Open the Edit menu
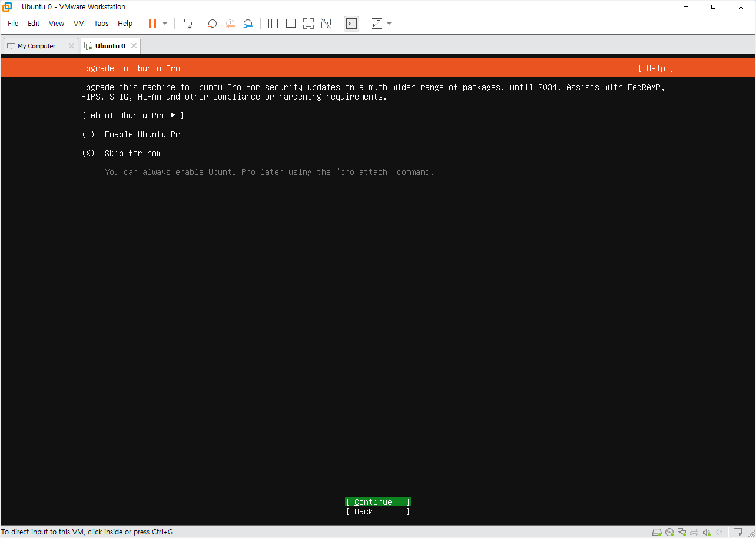Image resolution: width=756 pixels, height=538 pixels. [34, 24]
